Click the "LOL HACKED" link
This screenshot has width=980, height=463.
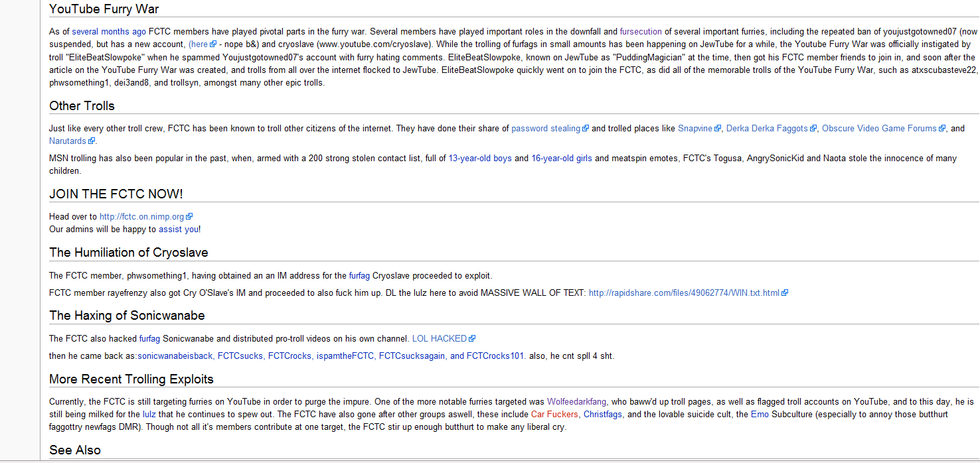coord(439,339)
